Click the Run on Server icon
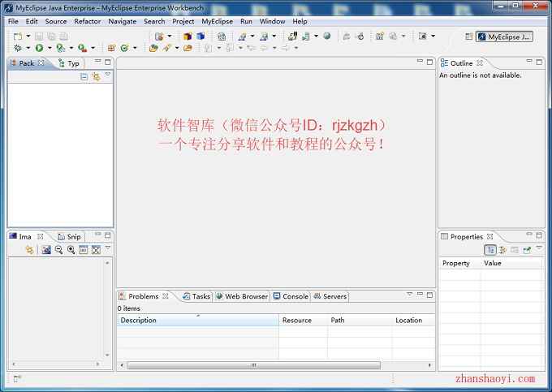This screenshot has width=552, height=392. pos(61,48)
